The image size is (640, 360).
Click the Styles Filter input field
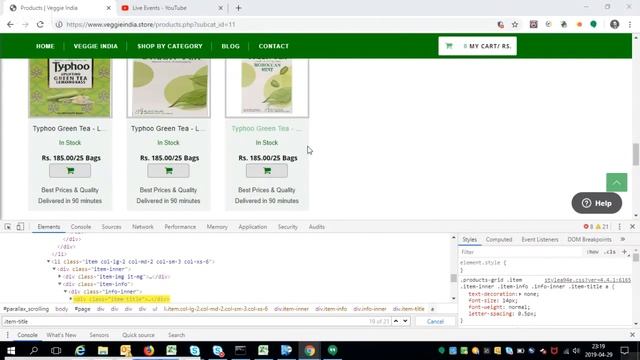(520, 252)
